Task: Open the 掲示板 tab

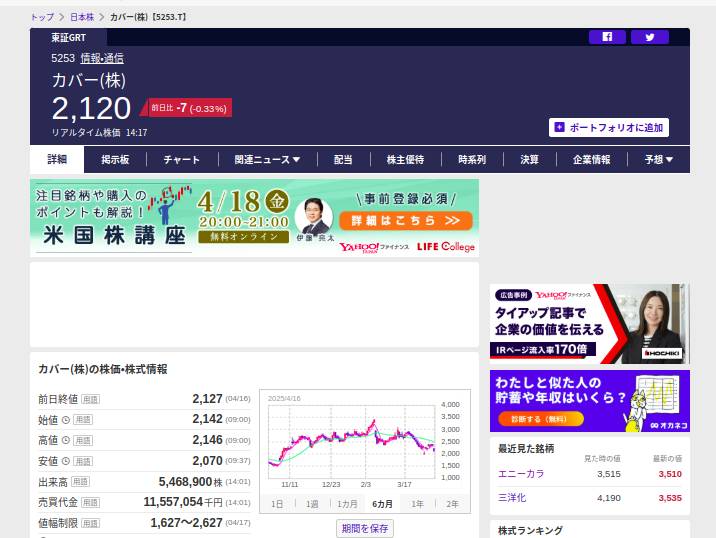Action: coord(115,160)
